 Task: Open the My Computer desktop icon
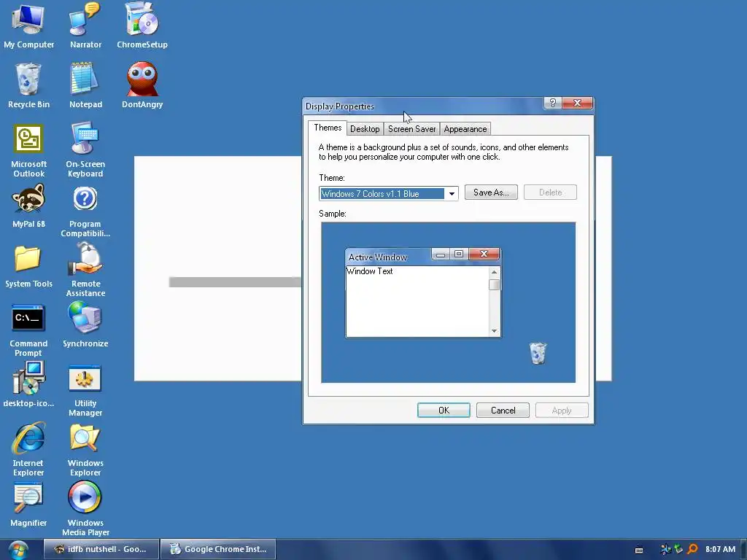coord(28,25)
